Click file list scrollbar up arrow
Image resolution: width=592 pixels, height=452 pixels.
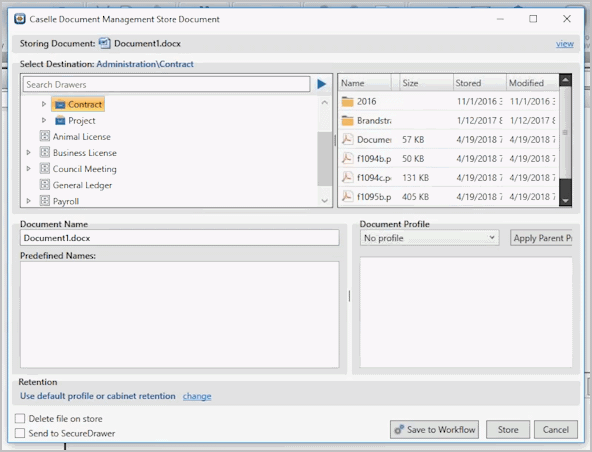pos(565,80)
